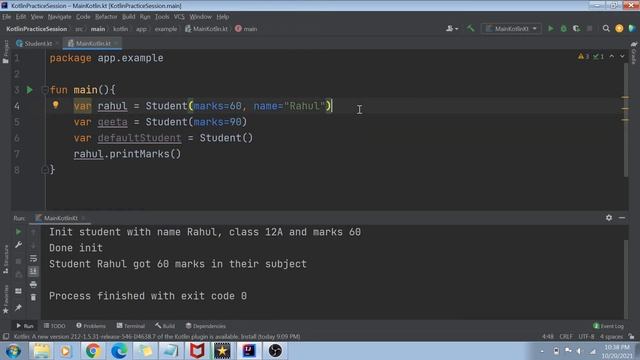Open Google Chrome from the taskbar
Viewport: 640px width, 360px height.
93,351
